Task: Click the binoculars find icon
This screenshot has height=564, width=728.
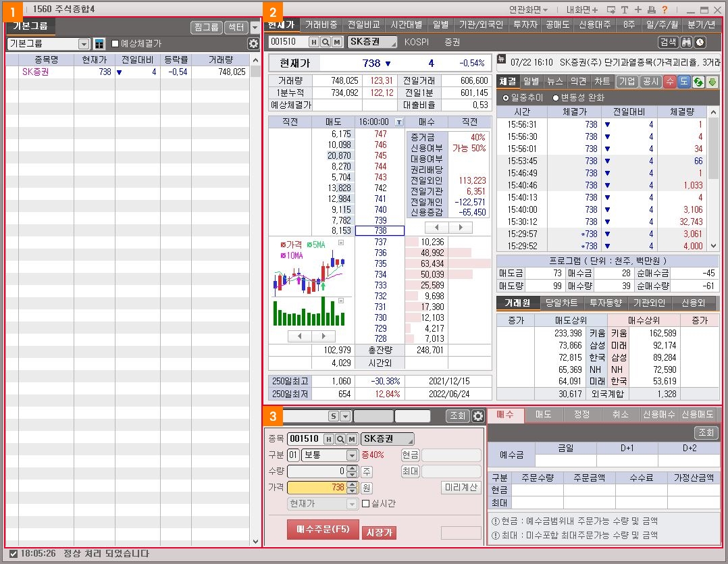Action: [687, 43]
